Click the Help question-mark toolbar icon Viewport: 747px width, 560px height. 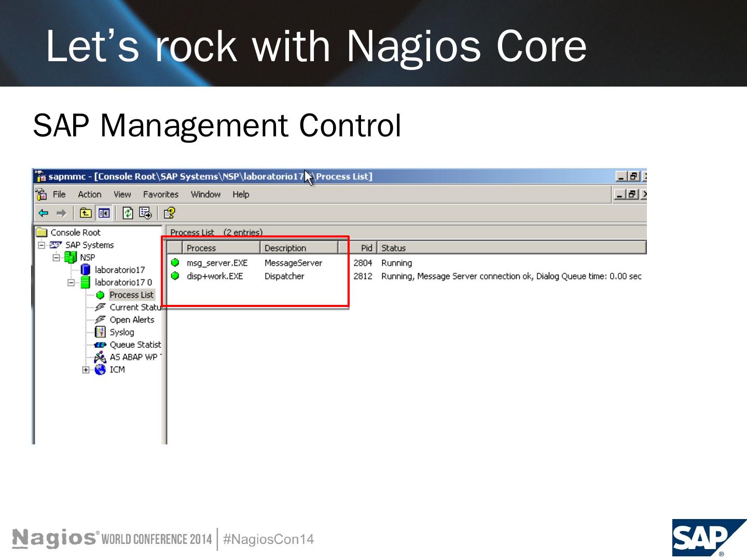coord(169,213)
